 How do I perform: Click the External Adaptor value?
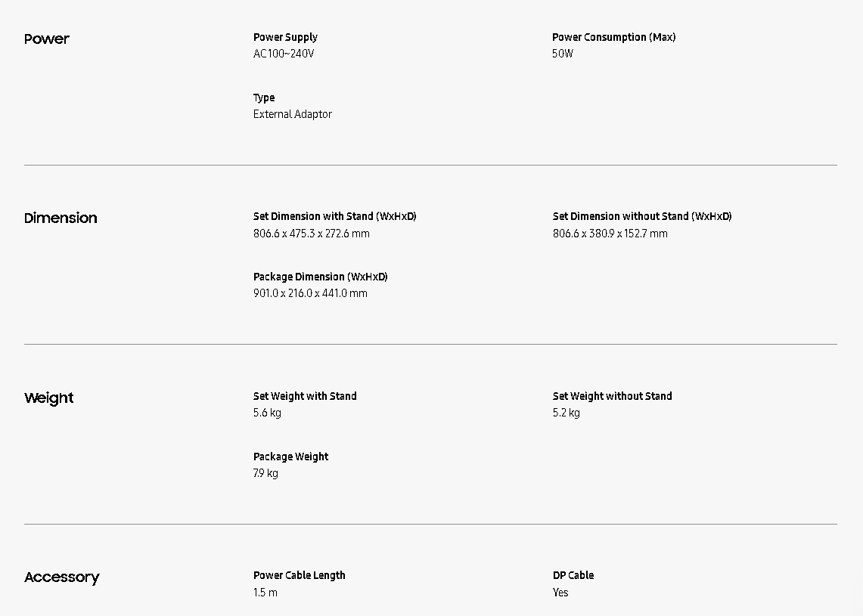[x=293, y=114]
